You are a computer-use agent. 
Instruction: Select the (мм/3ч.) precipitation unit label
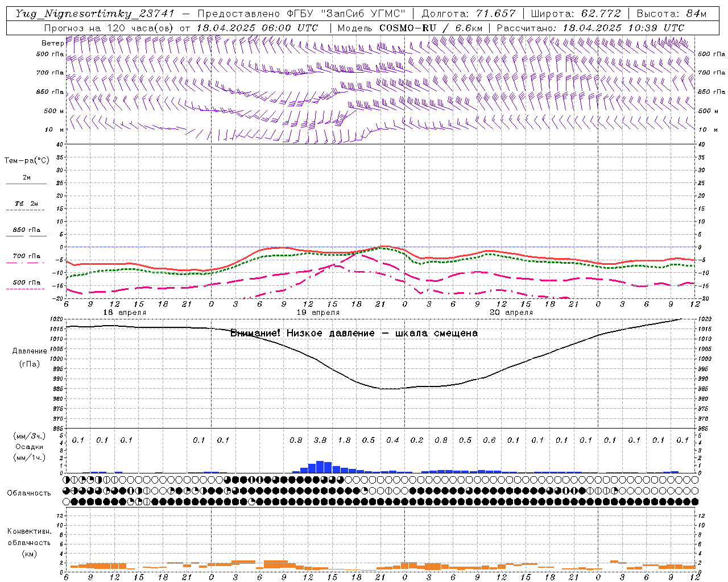pos(28,436)
